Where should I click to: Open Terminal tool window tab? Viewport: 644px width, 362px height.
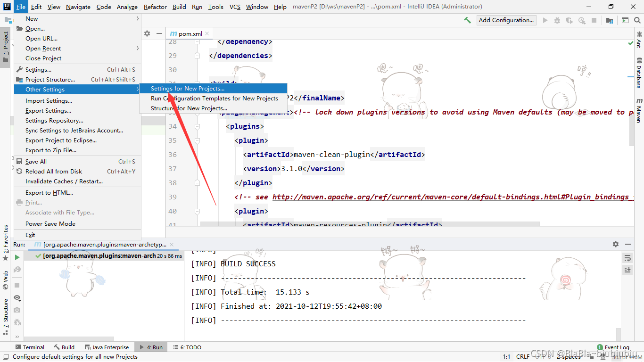[30, 347]
